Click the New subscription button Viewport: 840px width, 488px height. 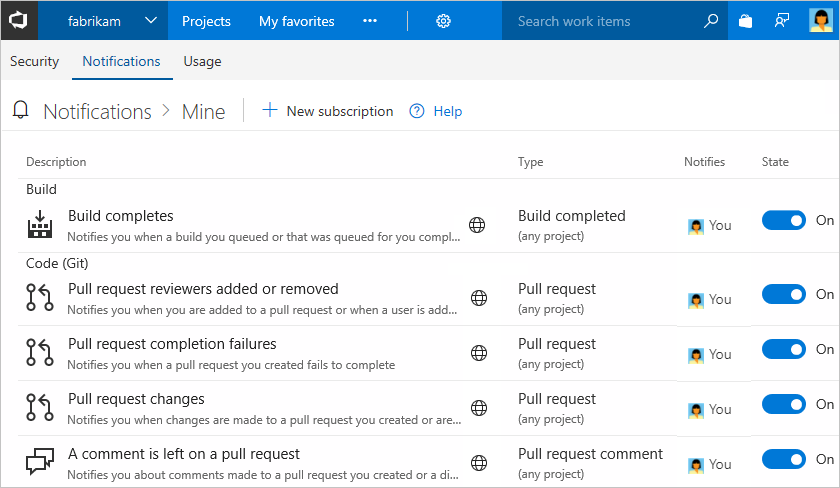pyautogui.click(x=328, y=111)
